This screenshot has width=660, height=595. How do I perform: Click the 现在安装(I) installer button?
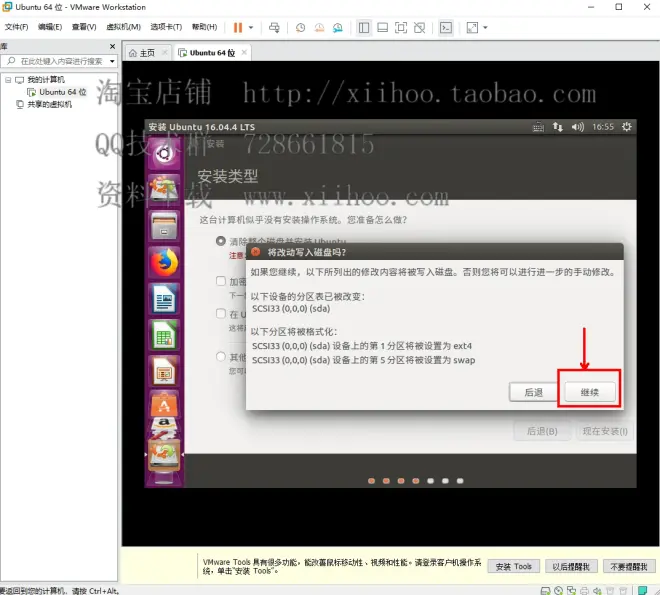[x=605, y=431]
